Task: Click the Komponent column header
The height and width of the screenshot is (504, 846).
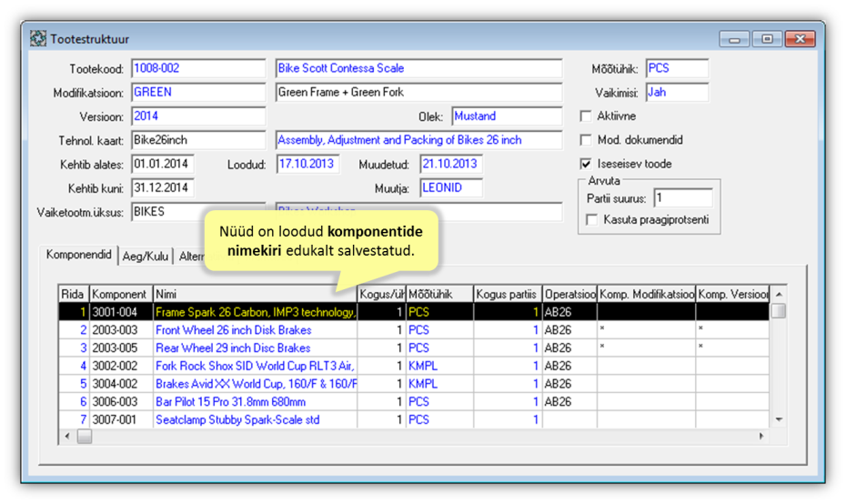Action: pos(120,295)
